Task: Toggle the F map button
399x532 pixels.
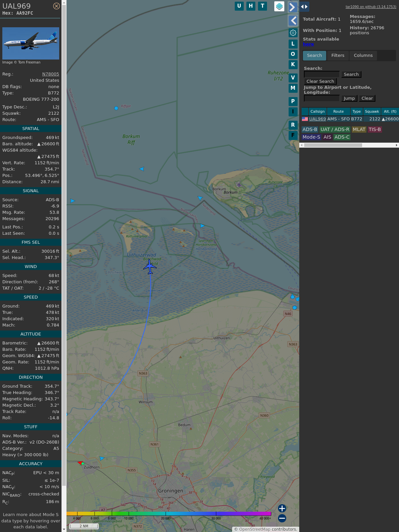Action: pyautogui.click(x=293, y=135)
